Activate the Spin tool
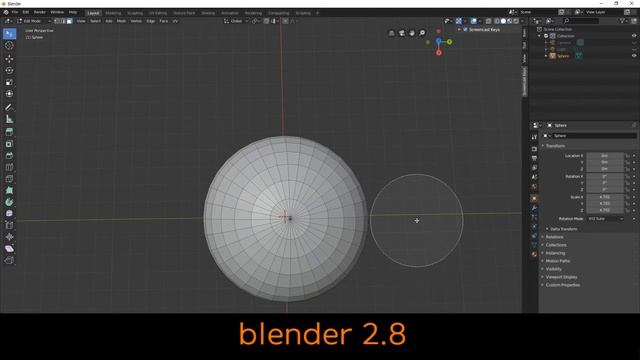The width and height of the screenshot is (640, 360). pyautogui.click(x=9, y=202)
